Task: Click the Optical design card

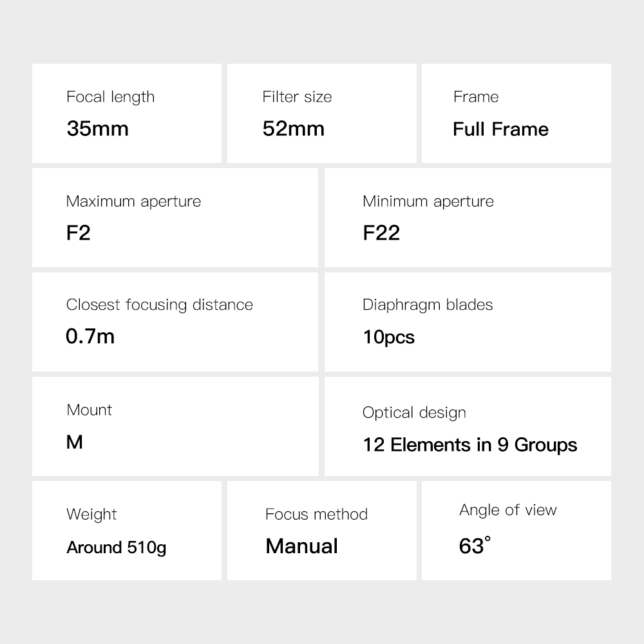Action: pyautogui.click(x=468, y=426)
